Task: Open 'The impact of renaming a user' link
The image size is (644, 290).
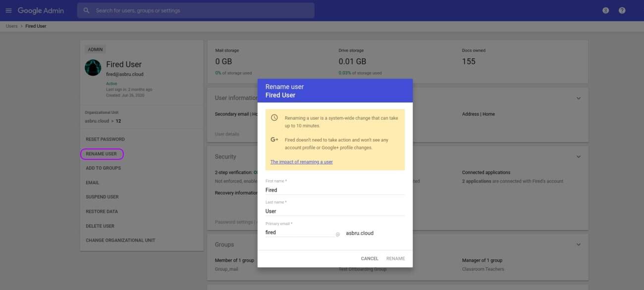Action: pos(301,162)
